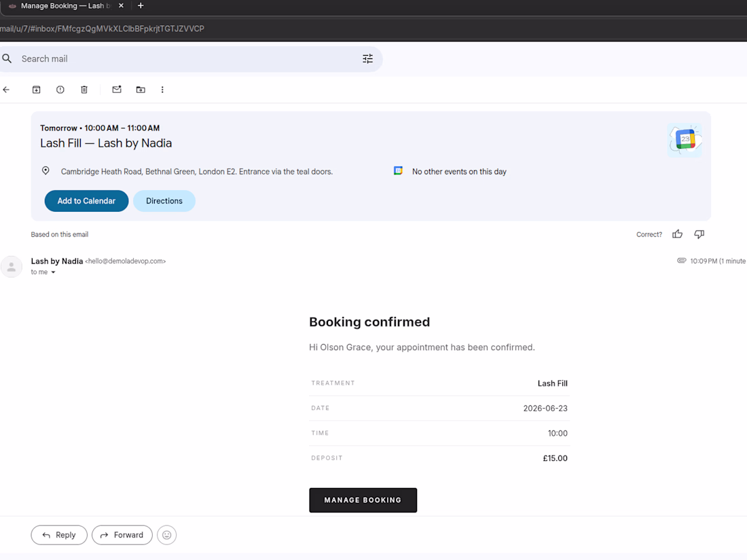Click the Booking confirmed heading
Screen dimensions: 747x560
(x=369, y=322)
